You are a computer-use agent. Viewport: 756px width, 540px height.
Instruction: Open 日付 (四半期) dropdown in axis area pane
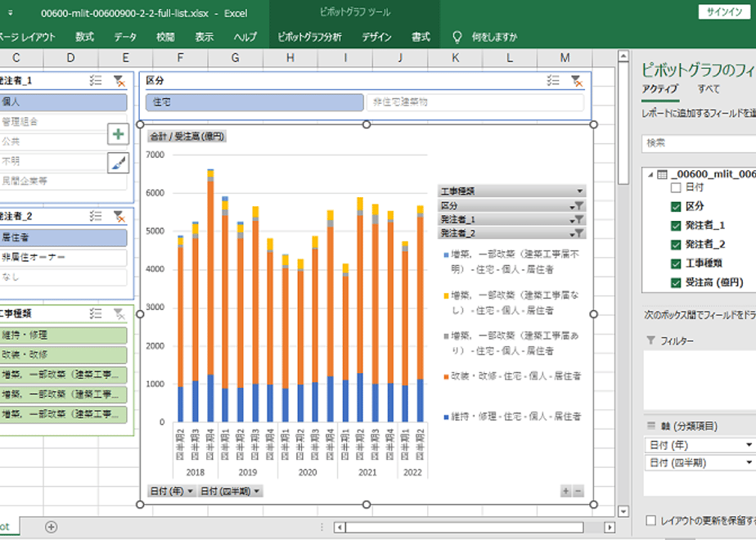(749, 463)
